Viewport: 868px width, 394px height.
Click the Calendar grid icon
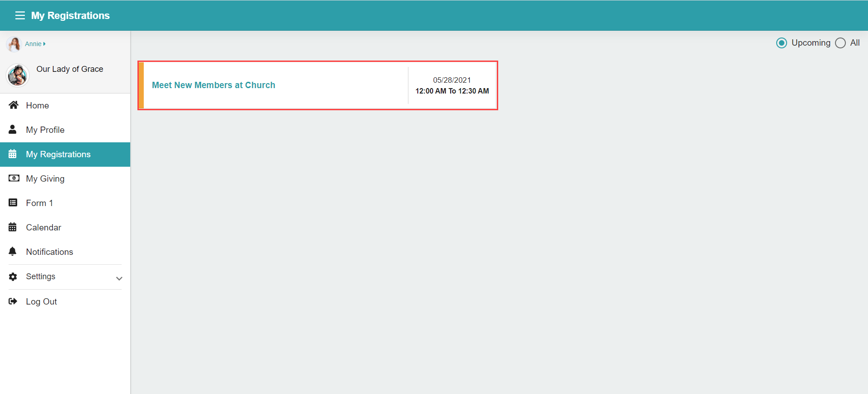click(13, 227)
